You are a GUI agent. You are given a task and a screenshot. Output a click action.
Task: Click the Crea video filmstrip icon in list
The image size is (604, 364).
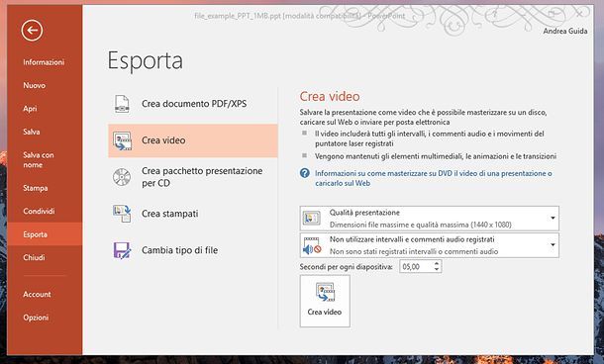point(122,140)
